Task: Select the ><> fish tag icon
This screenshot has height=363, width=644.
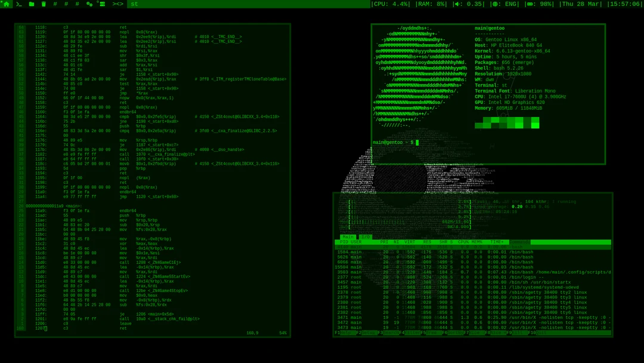Action: coord(119,4)
